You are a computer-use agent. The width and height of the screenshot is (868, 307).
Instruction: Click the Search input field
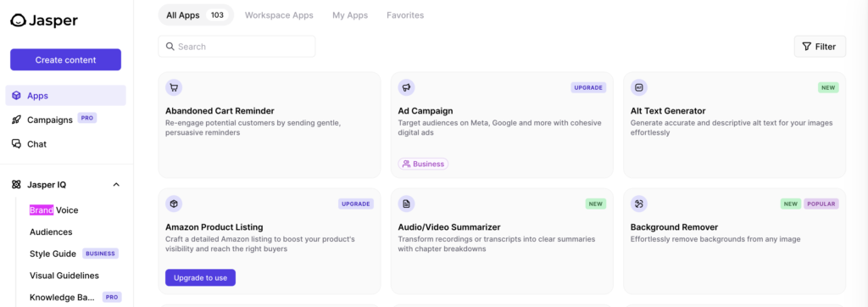click(x=237, y=47)
